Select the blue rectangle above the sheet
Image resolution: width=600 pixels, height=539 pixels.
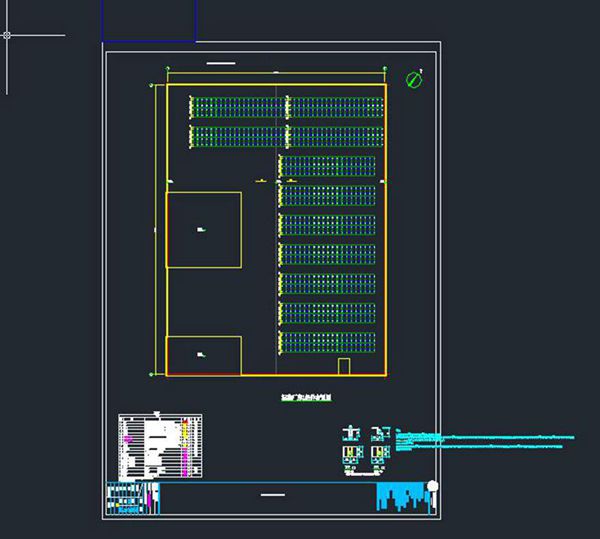[x=149, y=40]
